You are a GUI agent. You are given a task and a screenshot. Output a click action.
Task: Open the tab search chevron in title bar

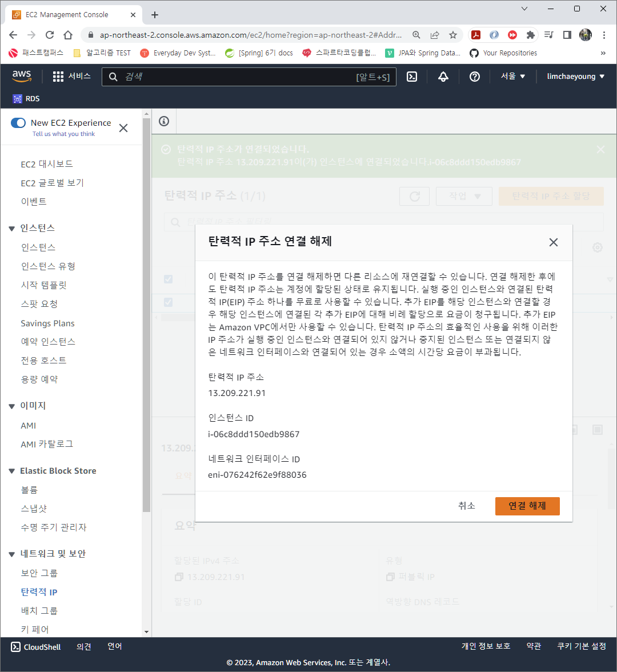(524, 9)
